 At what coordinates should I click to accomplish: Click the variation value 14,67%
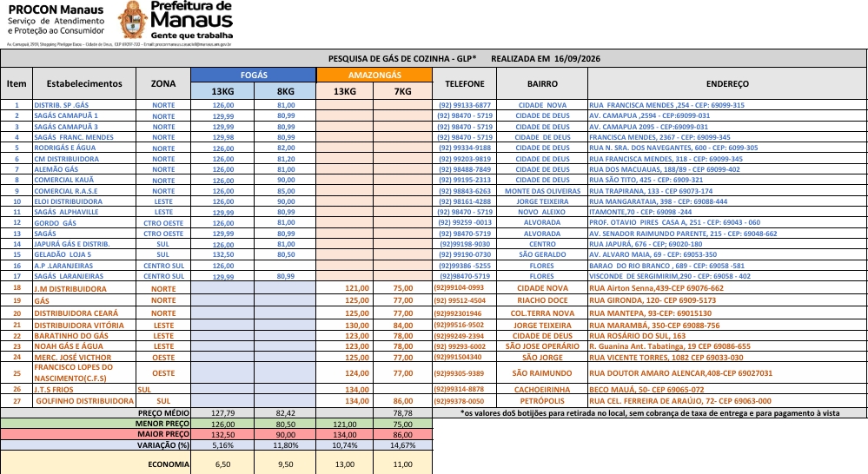402,444
